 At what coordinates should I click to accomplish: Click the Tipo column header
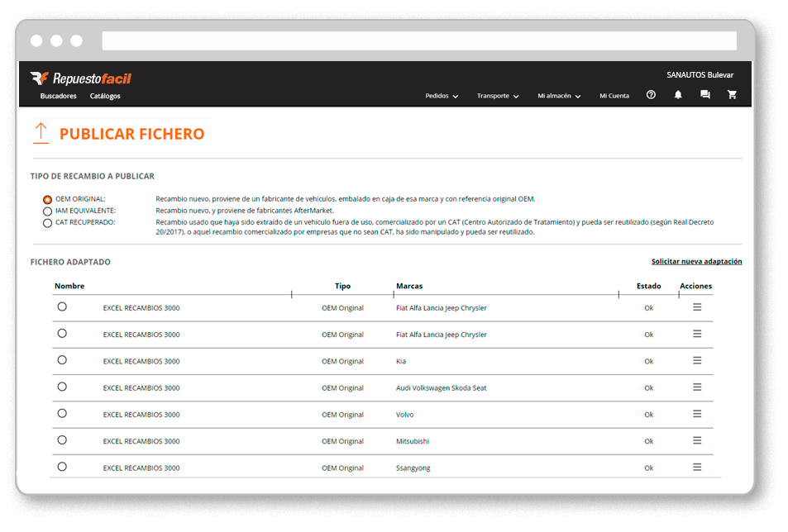pos(343,286)
